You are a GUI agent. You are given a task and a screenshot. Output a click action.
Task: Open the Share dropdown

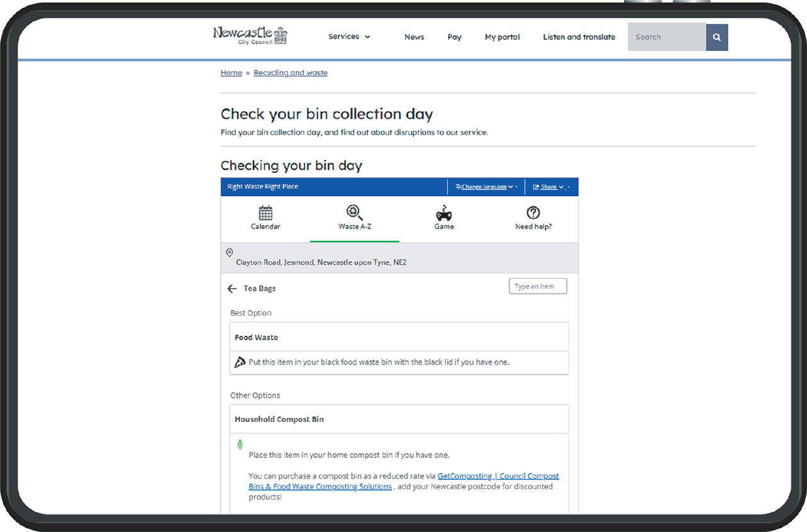click(x=548, y=187)
